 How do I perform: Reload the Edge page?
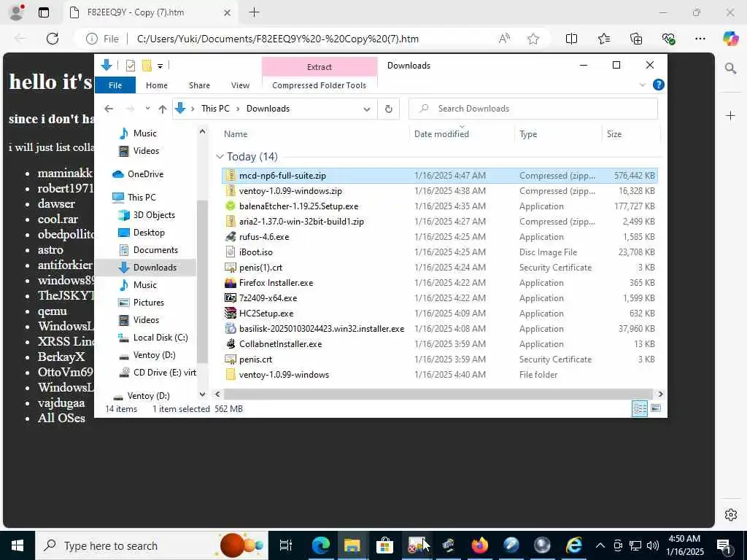[x=53, y=39]
